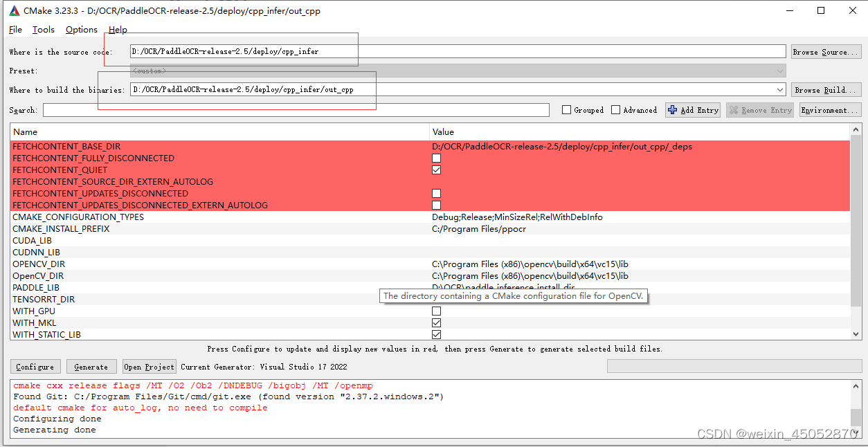The height and width of the screenshot is (447, 868).
Task: Click the Browse Source button
Action: tap(826, 51)
